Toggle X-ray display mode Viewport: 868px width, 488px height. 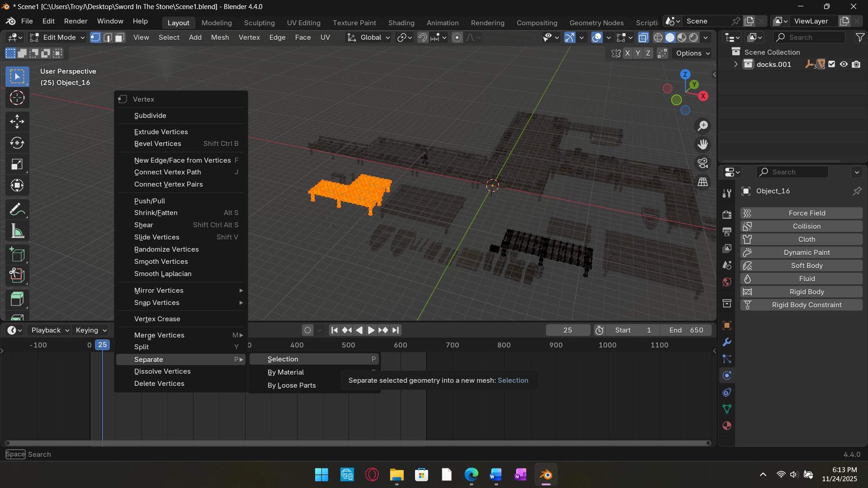click(x=643, y=38)
